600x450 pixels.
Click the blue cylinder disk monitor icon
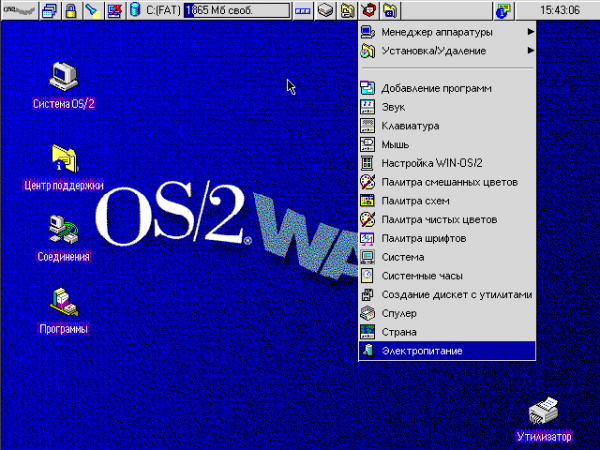point(135,10)
